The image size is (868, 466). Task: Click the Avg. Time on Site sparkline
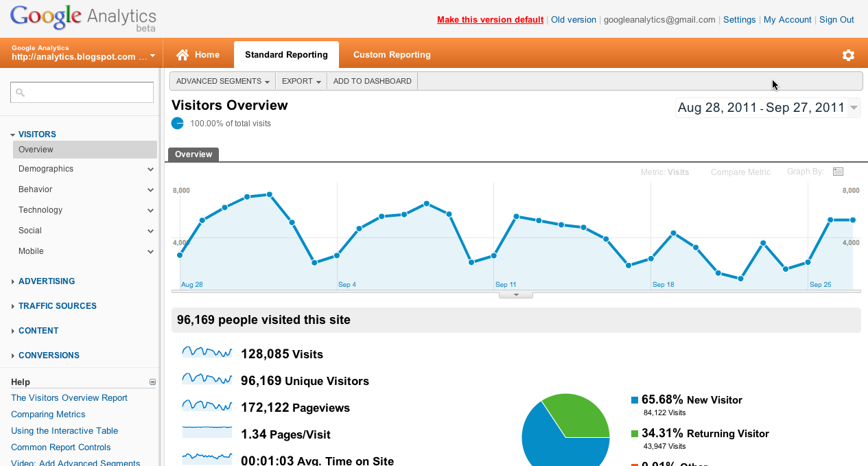[207, 457]
